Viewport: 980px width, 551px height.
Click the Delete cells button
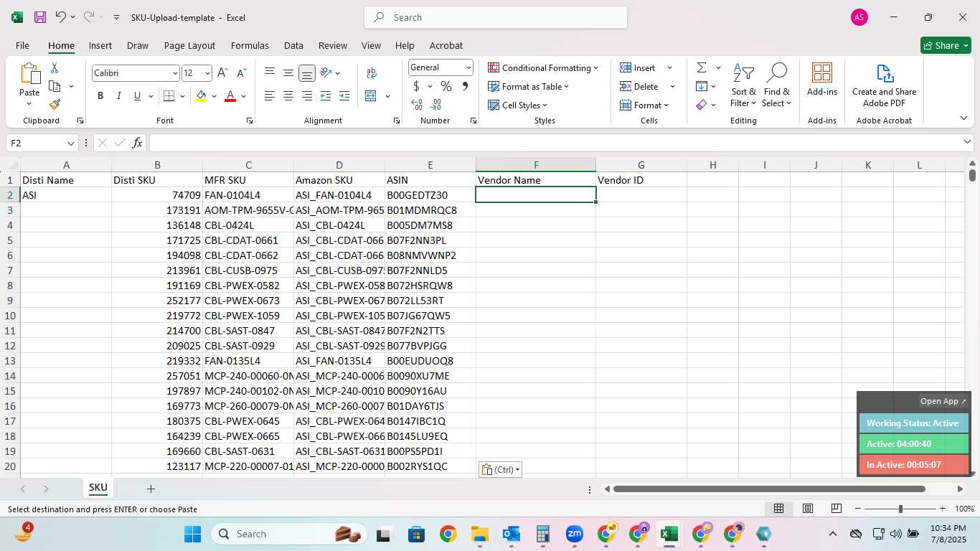639,86
